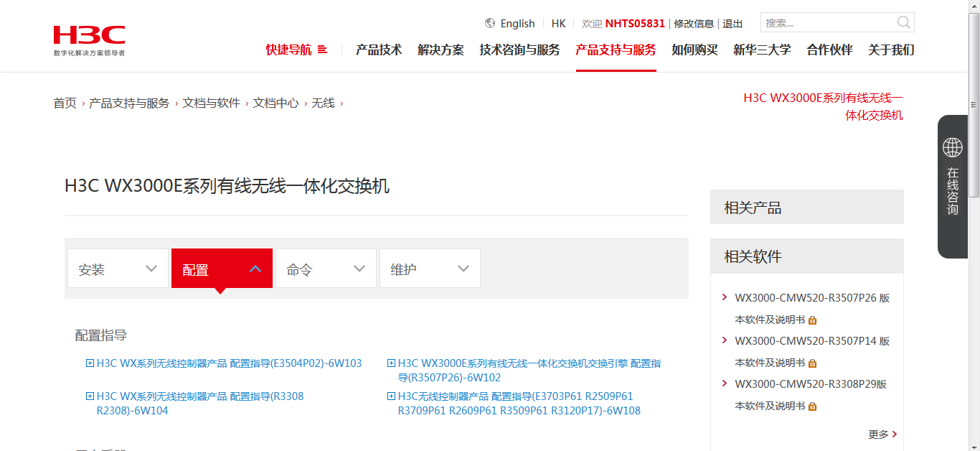Open 解决方案 menu
This screenshot has height=451, width=980.
[x=440, y=50]
